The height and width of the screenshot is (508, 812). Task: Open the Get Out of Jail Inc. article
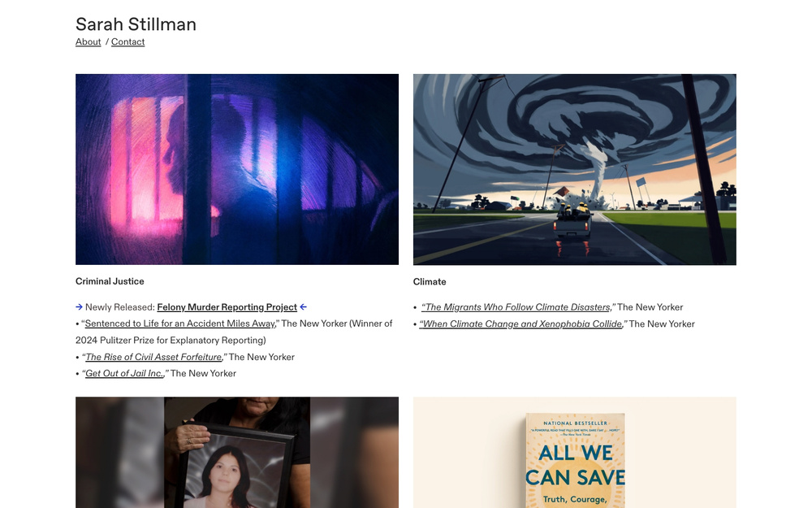[124, 373]
